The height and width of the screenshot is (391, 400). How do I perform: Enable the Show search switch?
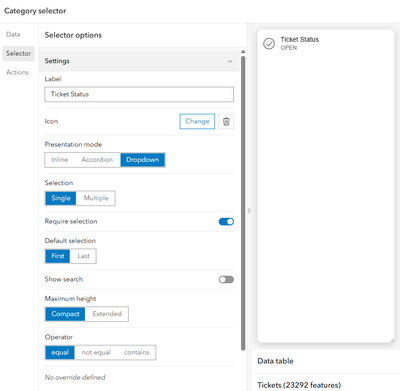(x=226, y=279)
